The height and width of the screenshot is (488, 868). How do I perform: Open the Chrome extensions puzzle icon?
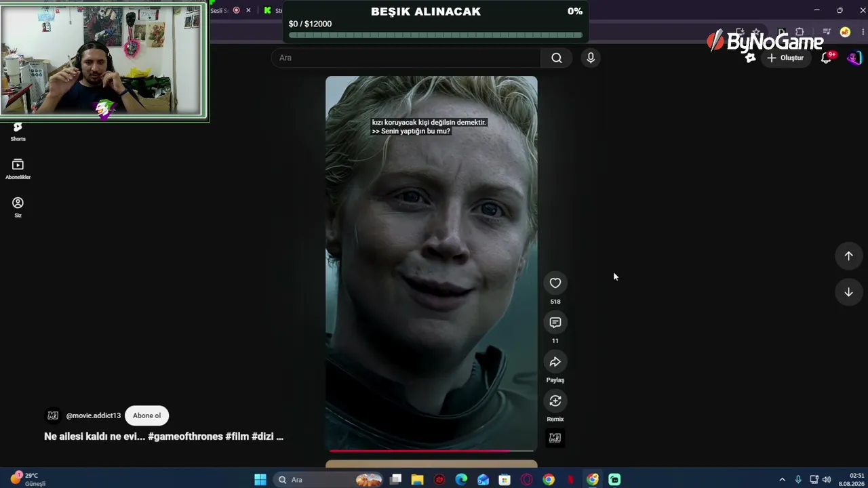(800, 32)
